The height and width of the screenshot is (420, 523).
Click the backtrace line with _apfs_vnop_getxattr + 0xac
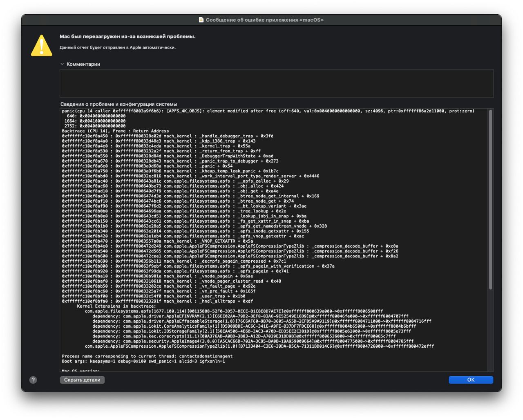tap(183, 236)
